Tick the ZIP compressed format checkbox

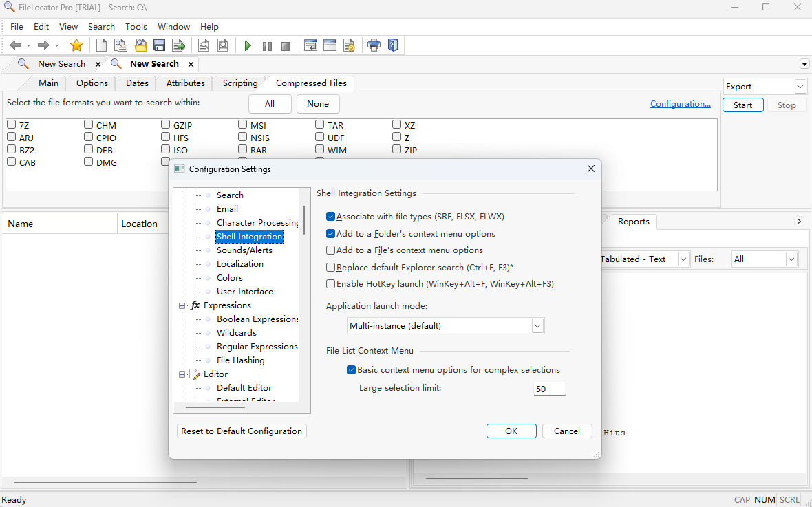(x=397, y=149)
